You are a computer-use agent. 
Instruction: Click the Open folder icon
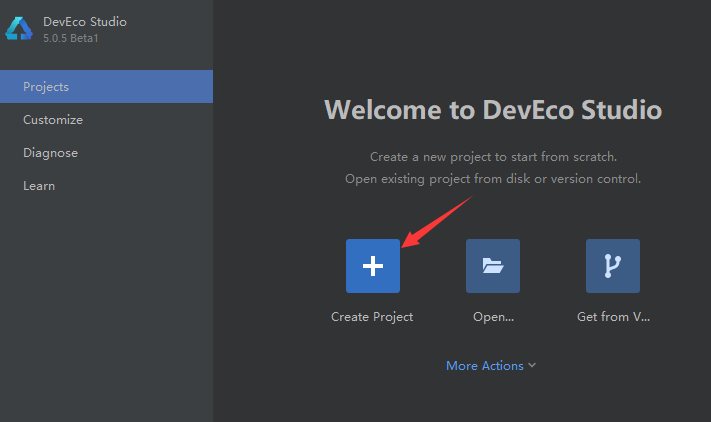pyautogui.click(x=493, y=266)
